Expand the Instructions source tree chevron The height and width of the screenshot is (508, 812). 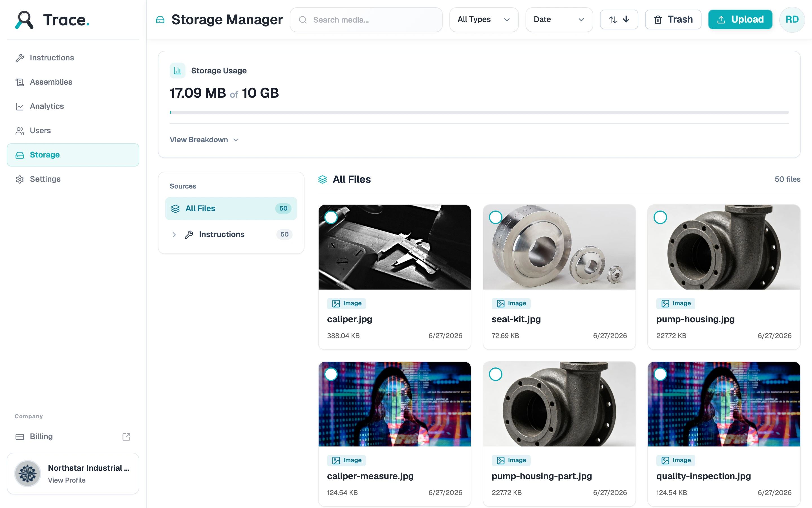(x=174, y=235)
